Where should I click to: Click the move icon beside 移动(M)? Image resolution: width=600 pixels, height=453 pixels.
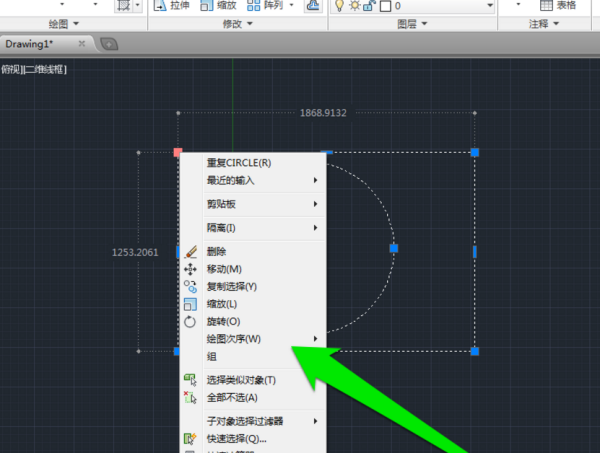pos(190,269)
